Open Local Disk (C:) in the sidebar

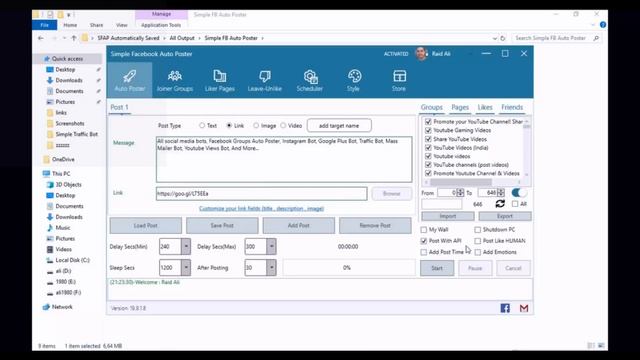(68, 260)
